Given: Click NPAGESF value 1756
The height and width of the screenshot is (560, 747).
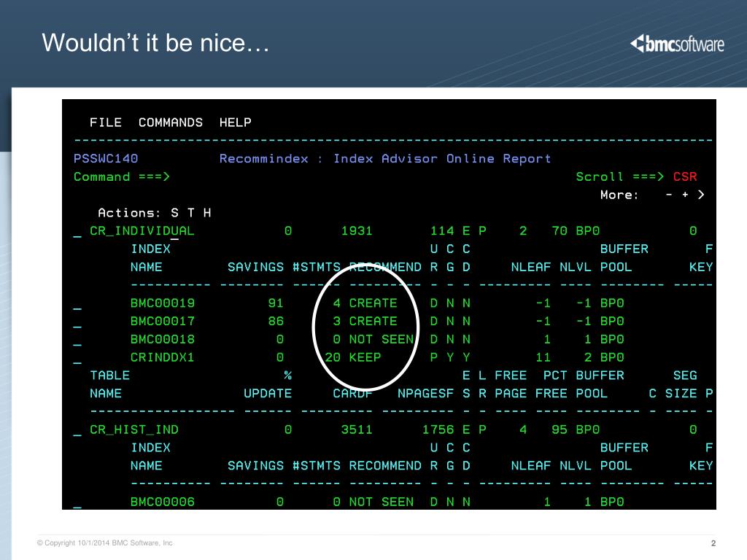Looking at the screenshot, I should point(438,429).
